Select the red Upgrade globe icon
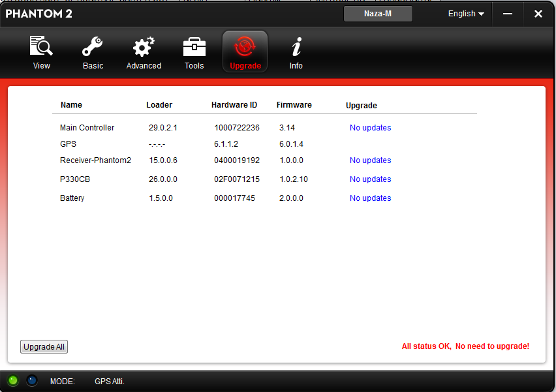 click(245, 46)
